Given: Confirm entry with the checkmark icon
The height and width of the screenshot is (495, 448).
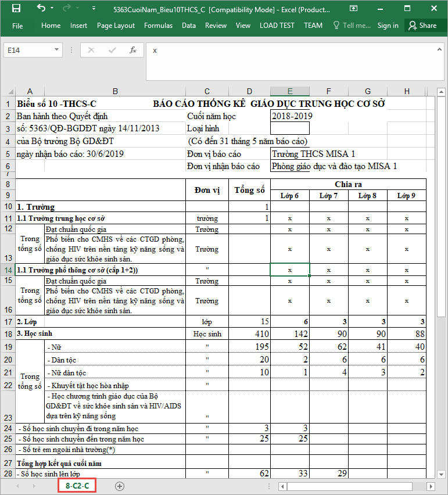Looking at the screenshot, I should tap(112, 50).
